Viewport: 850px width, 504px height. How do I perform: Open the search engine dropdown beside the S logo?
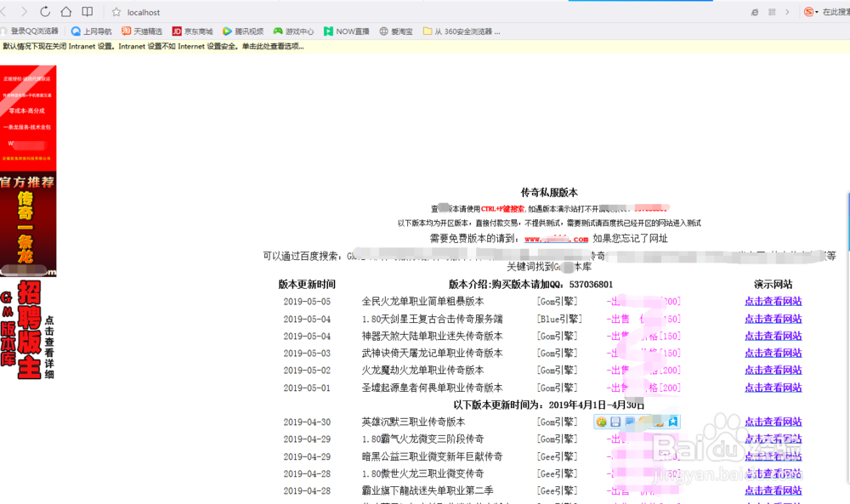[x=816, y=12]
